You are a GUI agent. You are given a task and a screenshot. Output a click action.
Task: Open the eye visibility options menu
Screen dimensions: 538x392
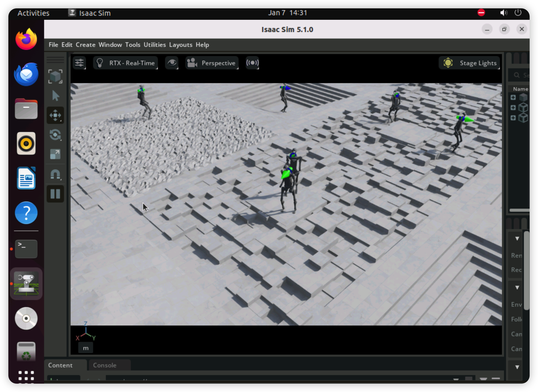[172, 63]
